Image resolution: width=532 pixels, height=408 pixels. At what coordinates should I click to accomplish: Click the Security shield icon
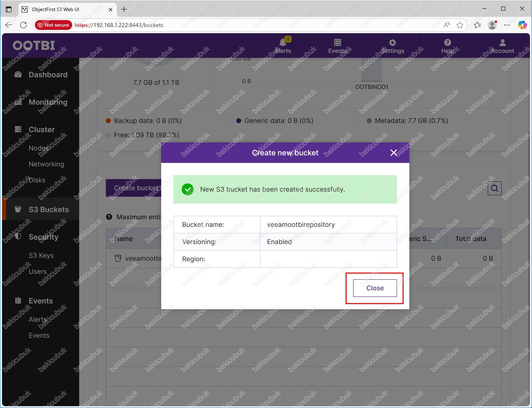click(x=18, y=236)
